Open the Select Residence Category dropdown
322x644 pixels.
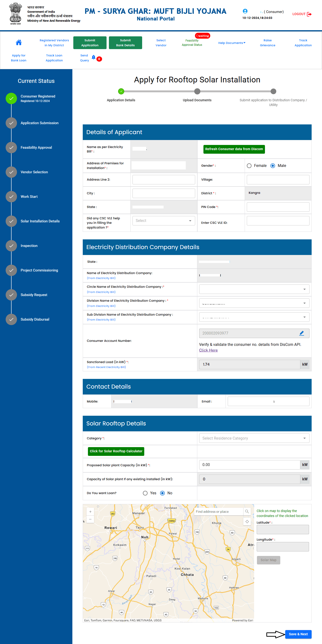(x=254, y=438)
